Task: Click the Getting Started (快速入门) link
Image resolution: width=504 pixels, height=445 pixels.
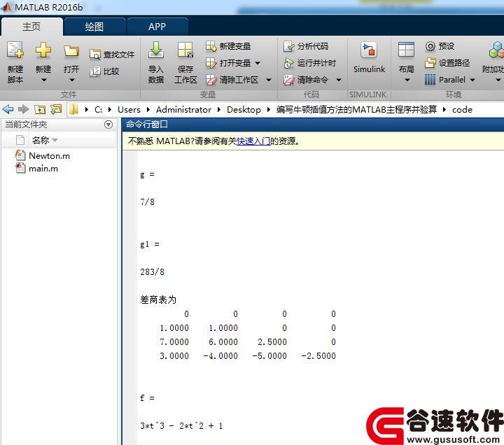Action: [x=253, y=141]
